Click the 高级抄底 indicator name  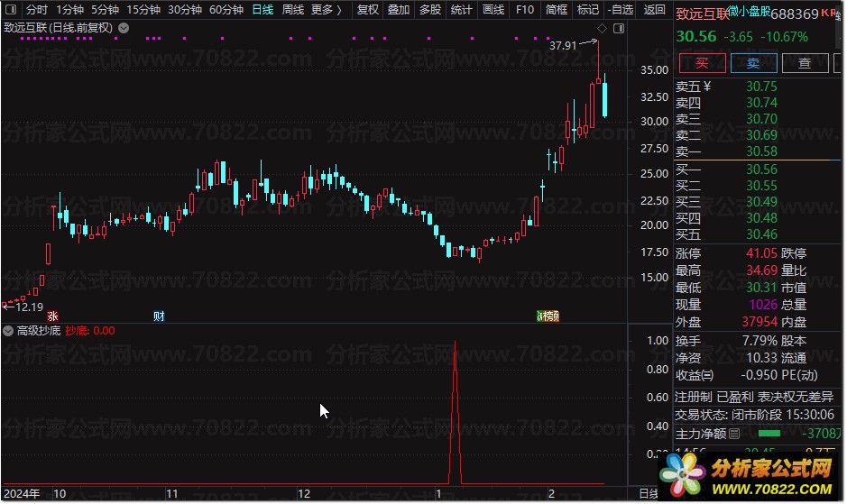coord(39,331)
